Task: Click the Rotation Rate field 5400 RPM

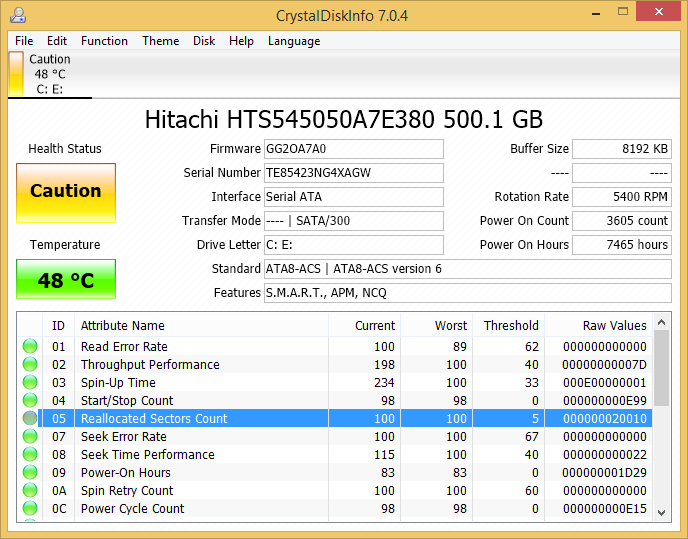Action: [x=622, y=197]
